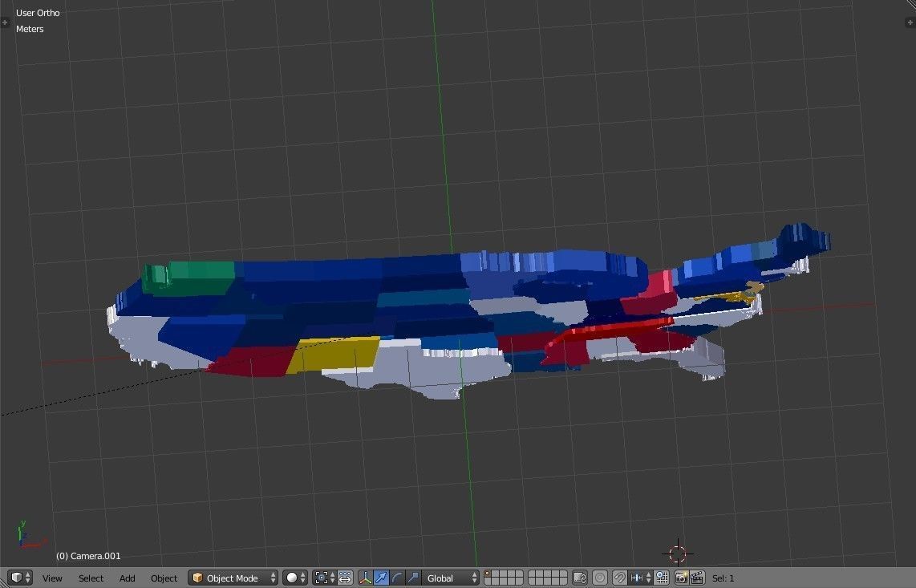Viewport: 916px width, 588px height.
Task: Click the snap target grid icon
Action: coord(661,578)
